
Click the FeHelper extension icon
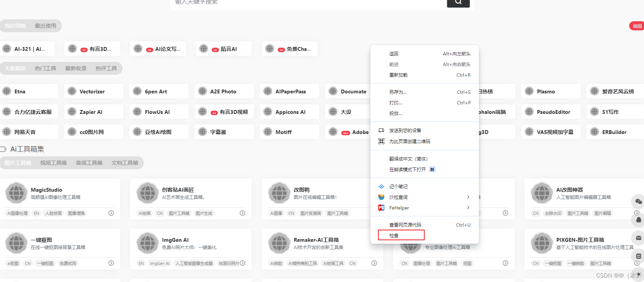(381, 208)
